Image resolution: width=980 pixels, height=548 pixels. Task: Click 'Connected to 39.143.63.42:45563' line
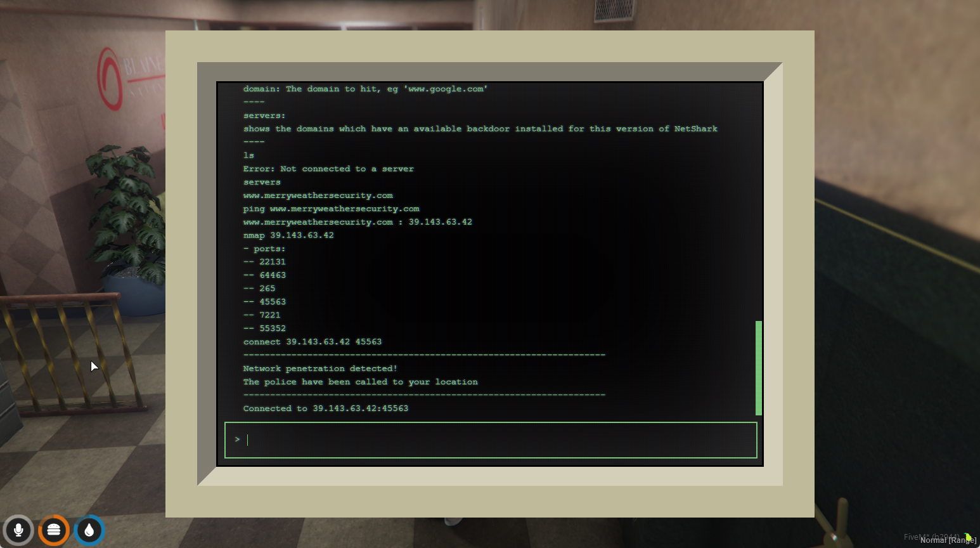point(326,408)
